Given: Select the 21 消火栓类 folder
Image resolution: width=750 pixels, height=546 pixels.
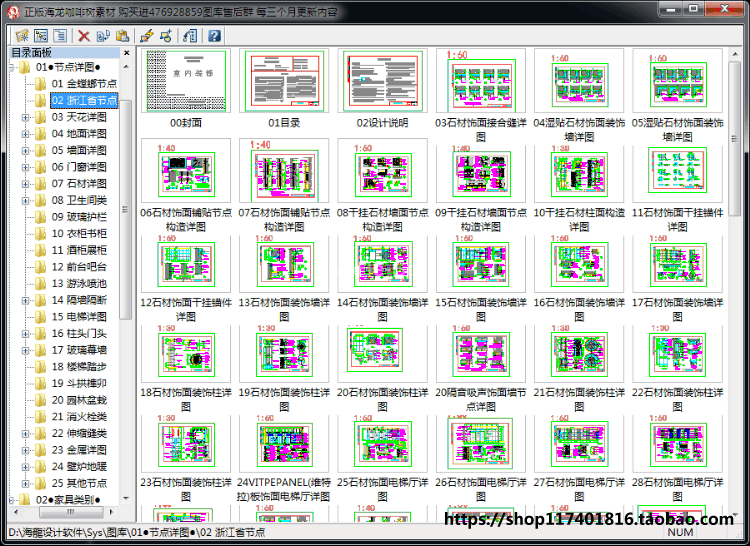Looking at the screenshot, I should (78, 416).
